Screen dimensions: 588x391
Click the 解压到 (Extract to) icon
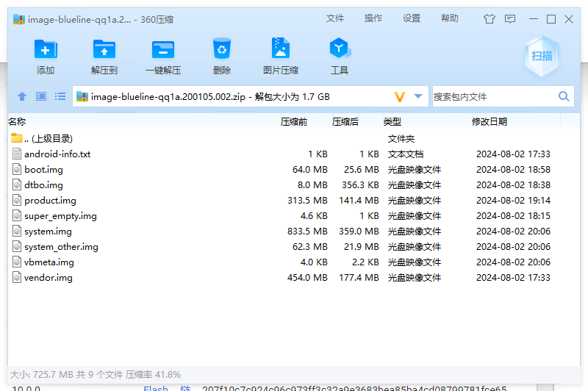click(104, 50)
